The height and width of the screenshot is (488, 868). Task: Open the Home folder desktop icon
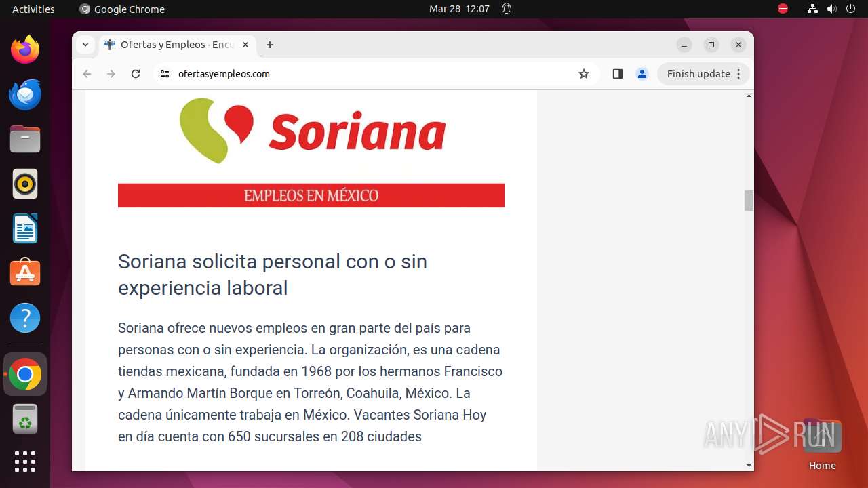point(822,445)
